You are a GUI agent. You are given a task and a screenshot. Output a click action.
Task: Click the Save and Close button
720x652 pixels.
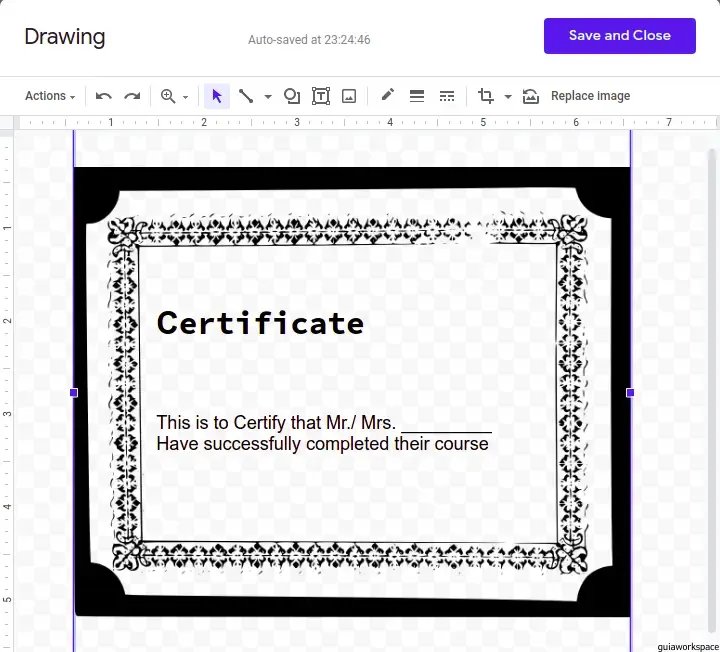pyautogui.click(x=619, y=36)
